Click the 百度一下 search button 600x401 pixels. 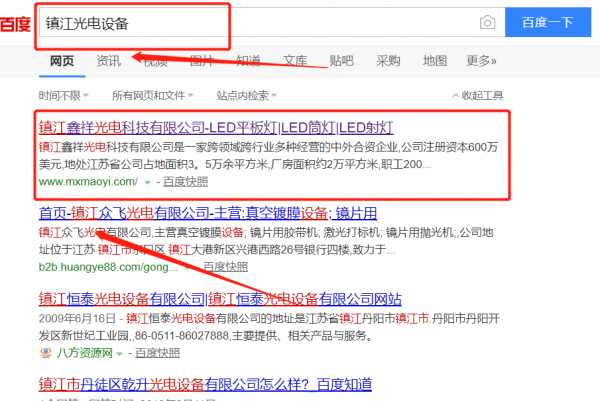(x=547, y=22)
